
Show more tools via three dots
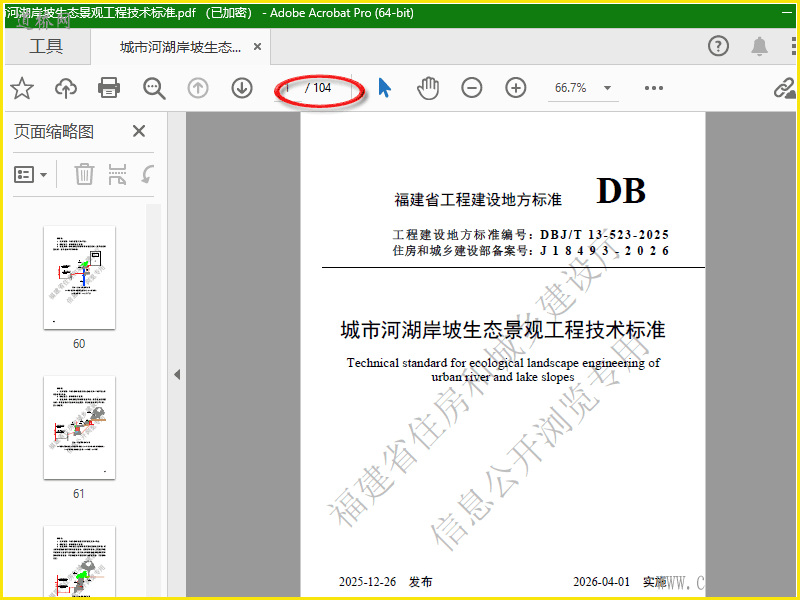654,88
